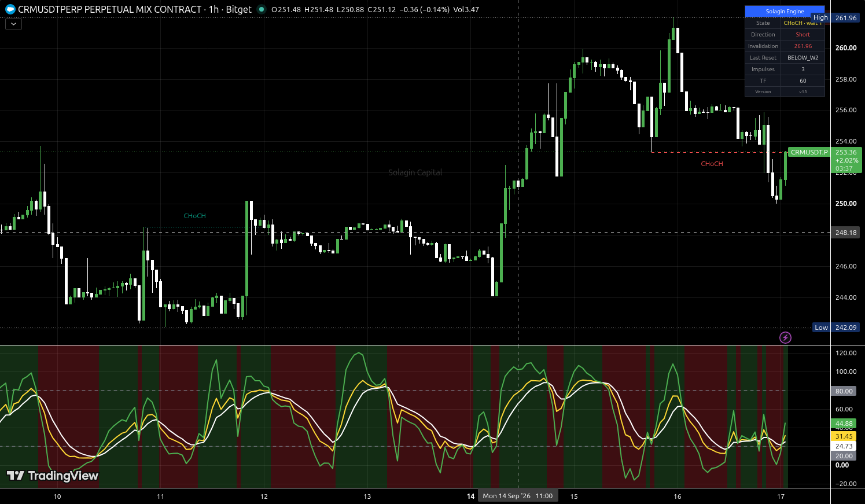This screenshot has height=504, width=865.
Task: Click the Impulses value 3 in the table
Action: (803, 69)
